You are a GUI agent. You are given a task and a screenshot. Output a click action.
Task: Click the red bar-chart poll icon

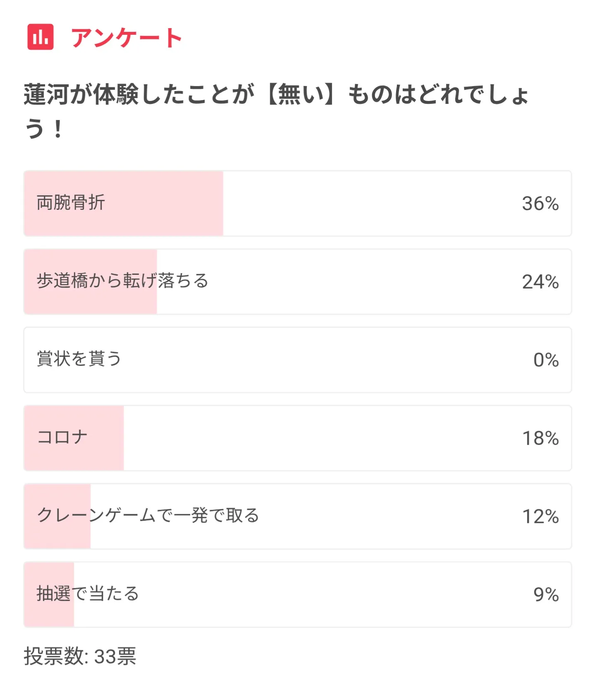click(x=41, y=37)
